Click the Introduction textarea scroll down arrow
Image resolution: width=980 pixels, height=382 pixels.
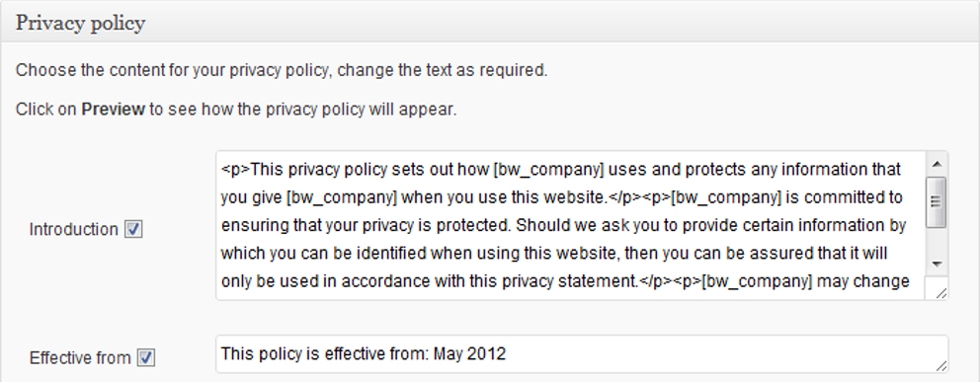click(937, 265)
